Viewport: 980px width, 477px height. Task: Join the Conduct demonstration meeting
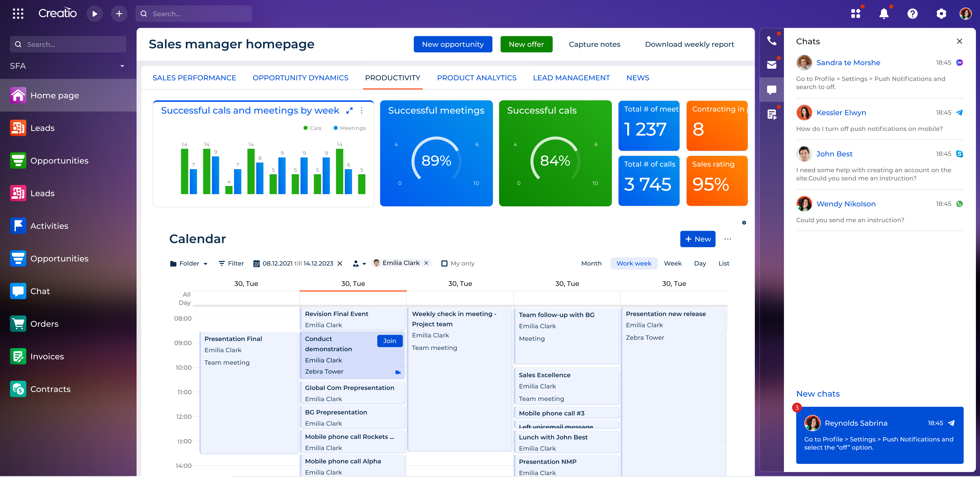[390, 341]
